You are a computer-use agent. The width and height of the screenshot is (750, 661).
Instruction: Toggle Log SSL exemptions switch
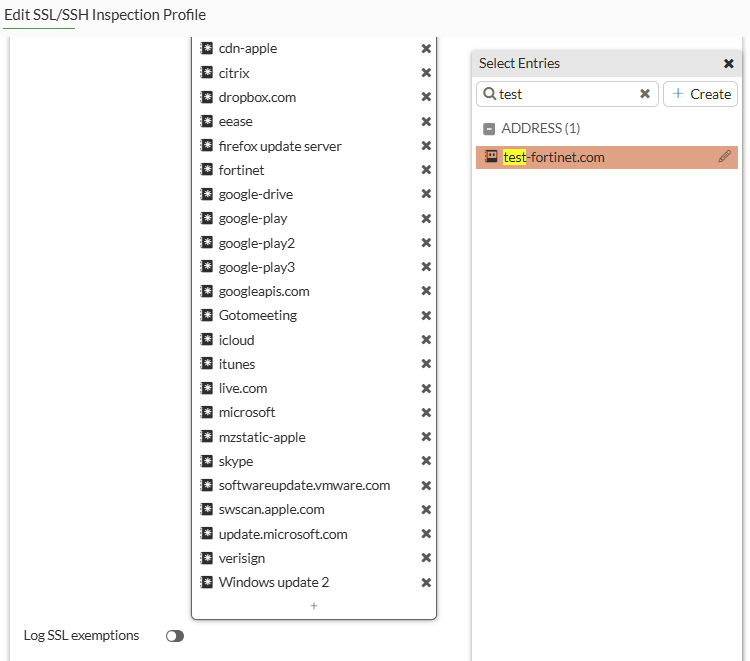175,636
